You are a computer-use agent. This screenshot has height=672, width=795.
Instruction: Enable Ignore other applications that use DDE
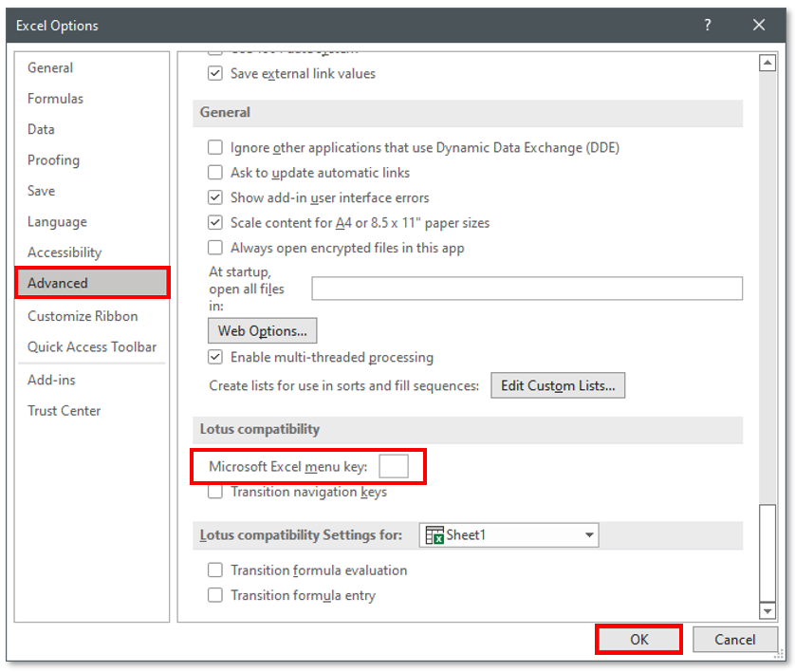click(x=215, y=148)
